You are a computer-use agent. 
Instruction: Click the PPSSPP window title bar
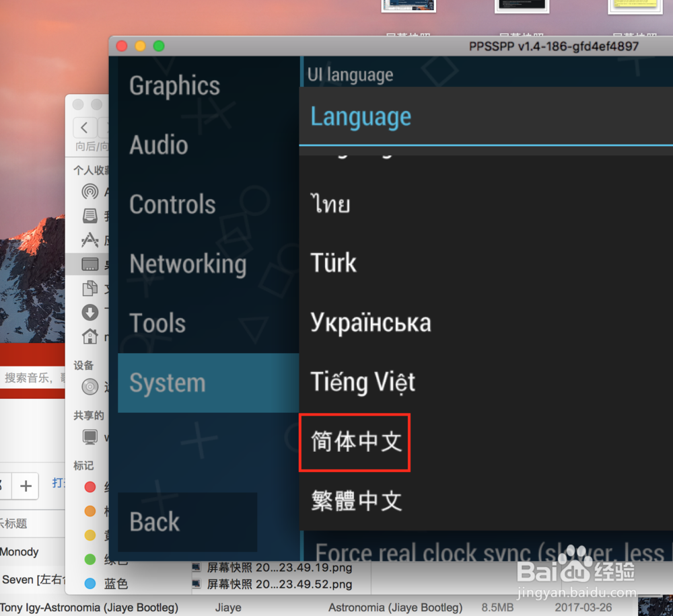point(390,46)
